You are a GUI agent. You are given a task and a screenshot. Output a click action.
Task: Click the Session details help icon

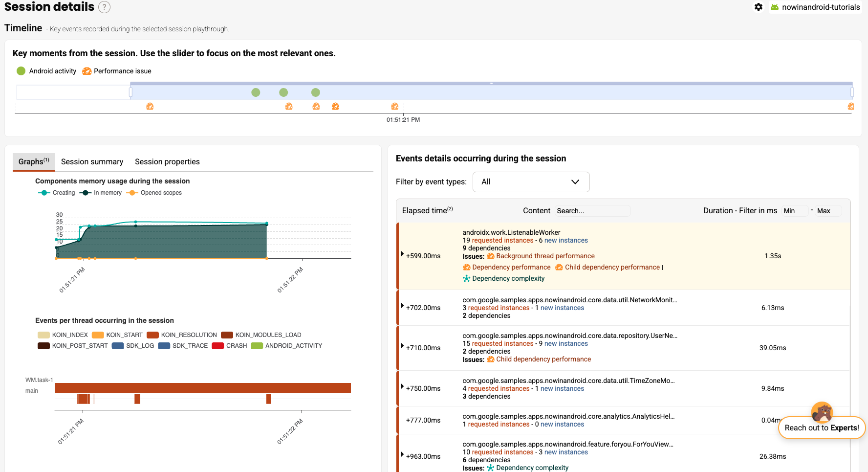pos(104,7)
